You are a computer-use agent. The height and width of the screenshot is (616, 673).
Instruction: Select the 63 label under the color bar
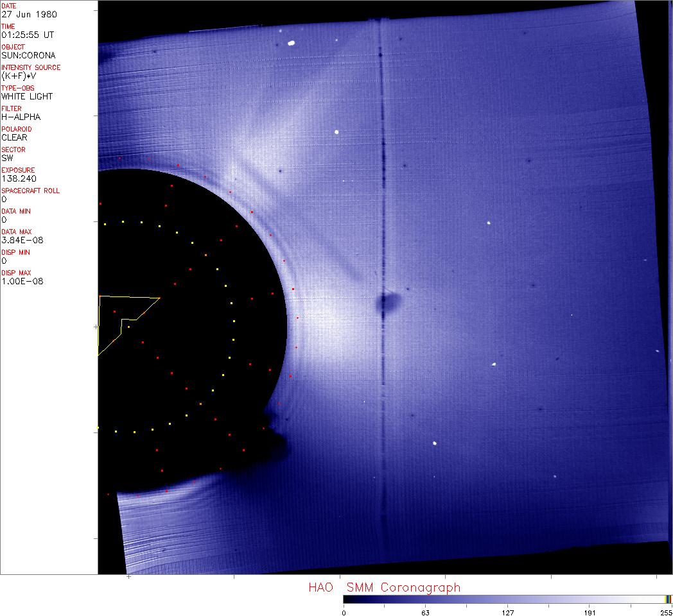(425, 612)
